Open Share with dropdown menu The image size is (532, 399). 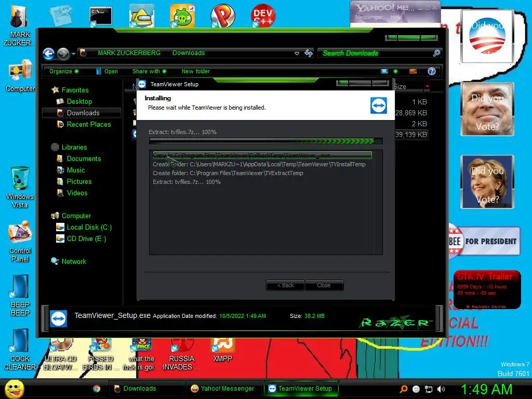click(149, 71)
